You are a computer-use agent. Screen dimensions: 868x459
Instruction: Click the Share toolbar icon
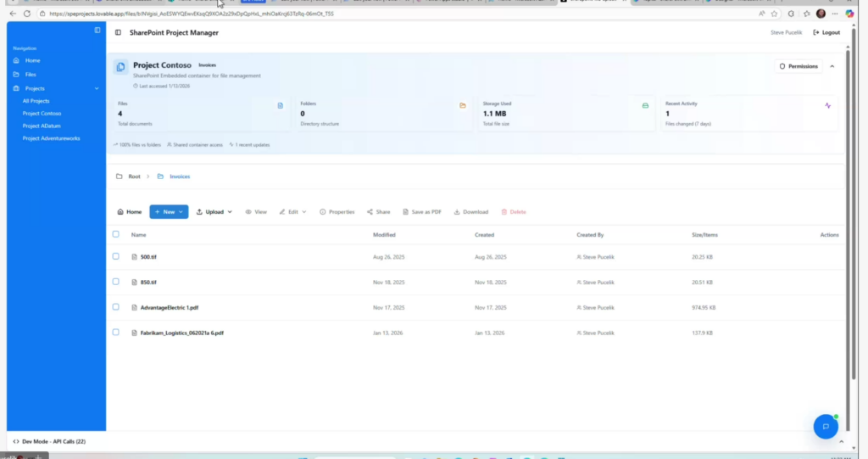tap(370, 212)
